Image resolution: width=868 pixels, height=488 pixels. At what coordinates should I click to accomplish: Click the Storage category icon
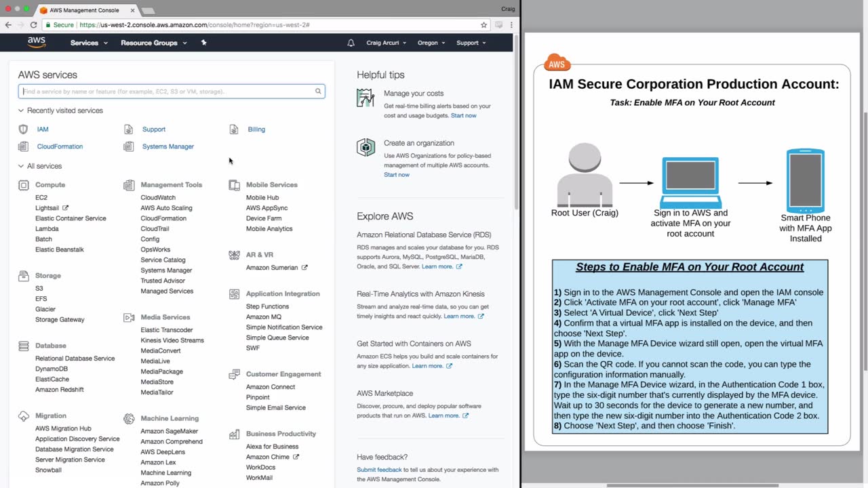click(24, 276)
